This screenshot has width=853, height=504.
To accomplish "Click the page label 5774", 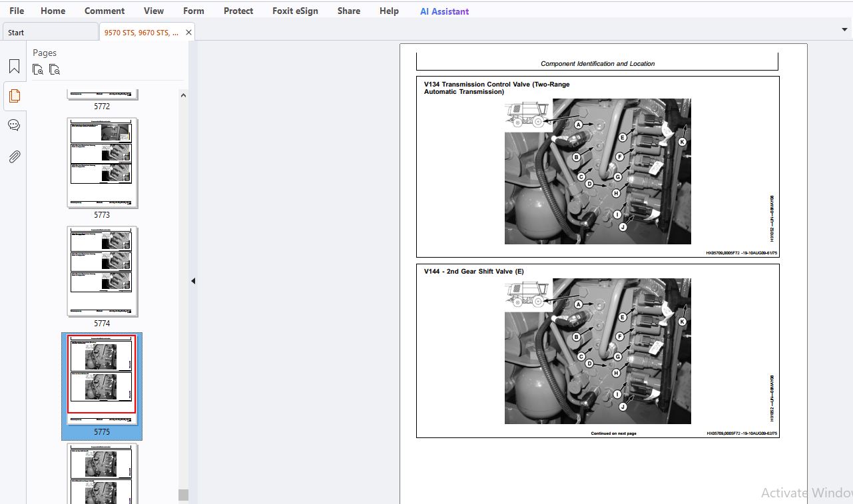I will point(102,324).
